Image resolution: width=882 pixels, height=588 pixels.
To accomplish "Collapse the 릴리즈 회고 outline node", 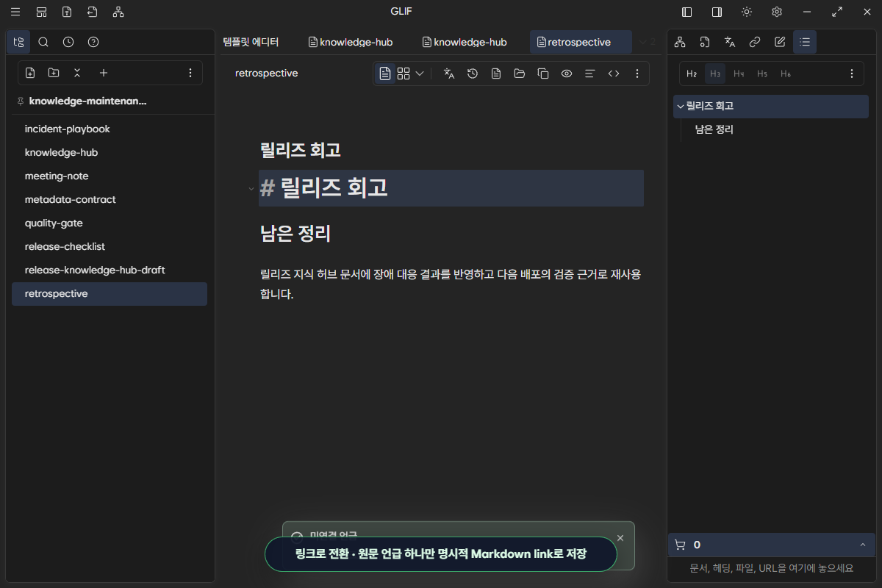I will coord(681,106).
